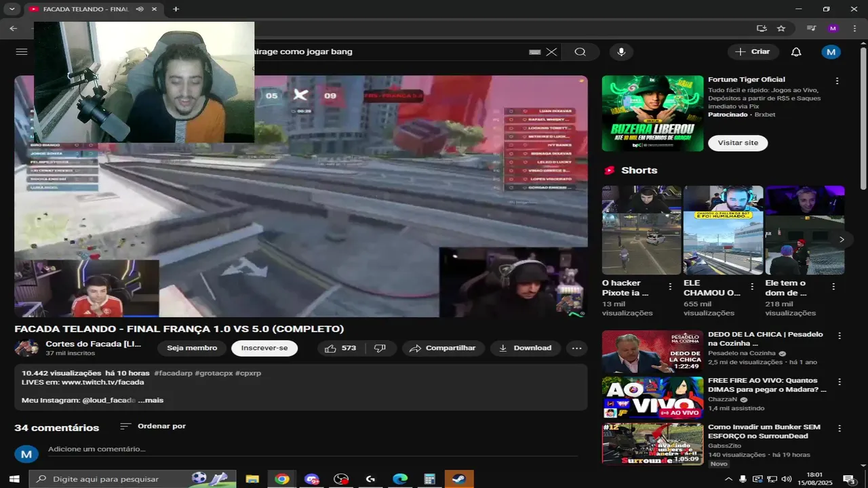Viewport: 868px width, 488px height.
Task: Open Como Invadir um Bunker thumbnail
Action: pos(652,444)
